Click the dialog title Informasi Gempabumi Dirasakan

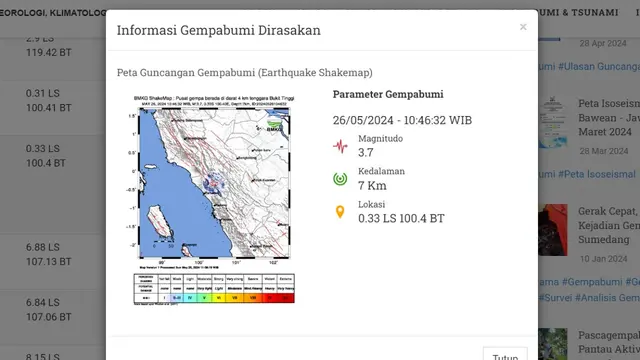coord(219,30)
